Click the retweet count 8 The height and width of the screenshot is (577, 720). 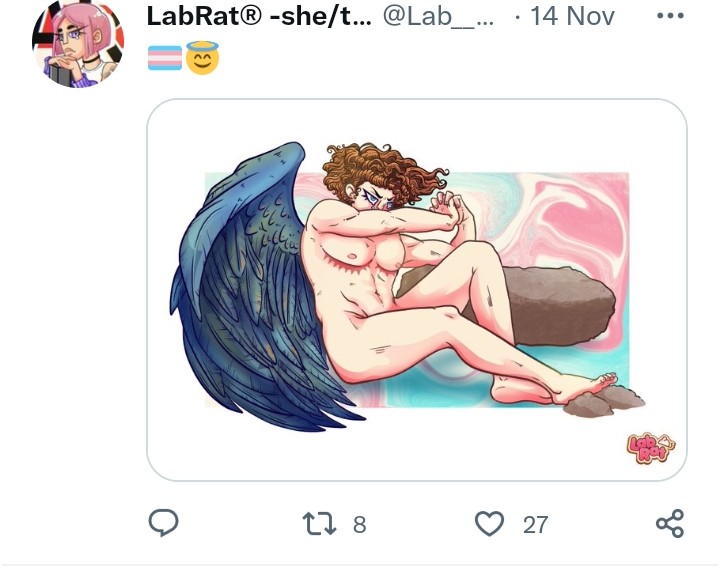pyautogui.click(x=360, y=524)
